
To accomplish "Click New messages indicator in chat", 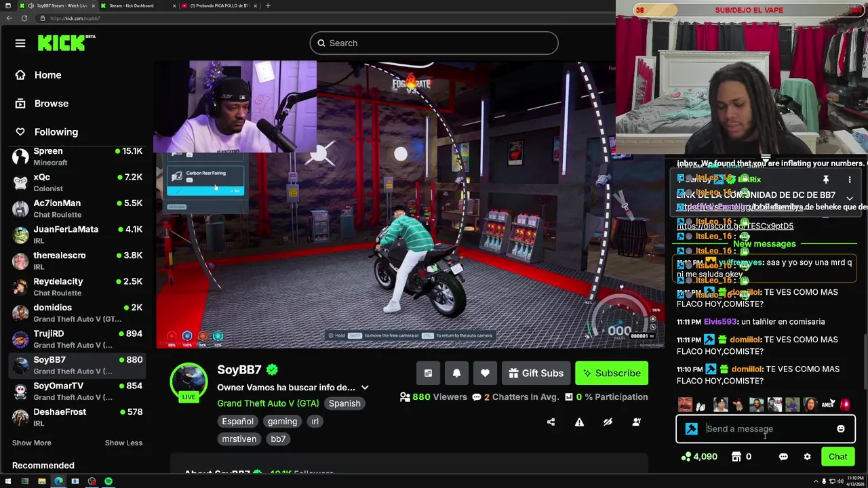I will (x=764, y=244).
